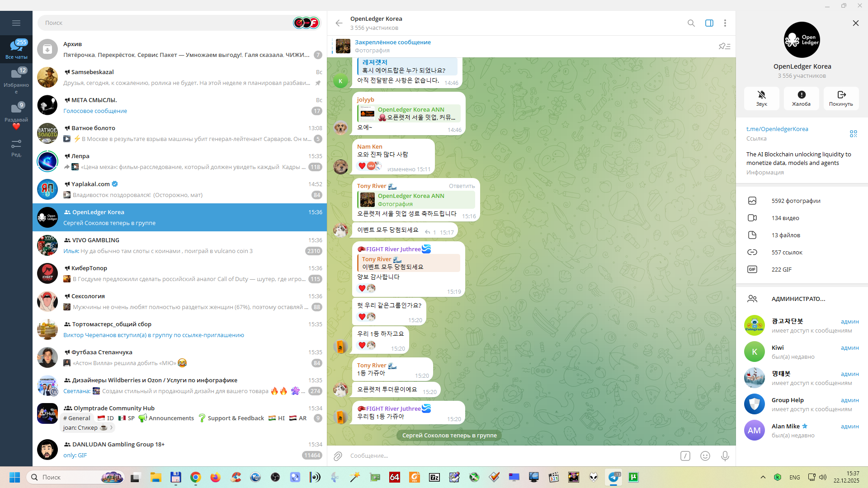
Task: Open the hamburger main menu
Action: tap(16, 23)
